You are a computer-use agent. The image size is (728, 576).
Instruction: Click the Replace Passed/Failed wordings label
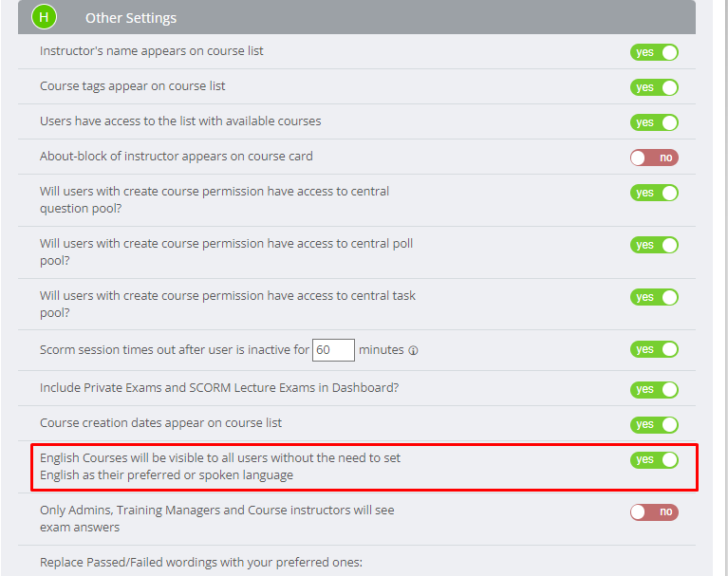[x=201, y=562]
